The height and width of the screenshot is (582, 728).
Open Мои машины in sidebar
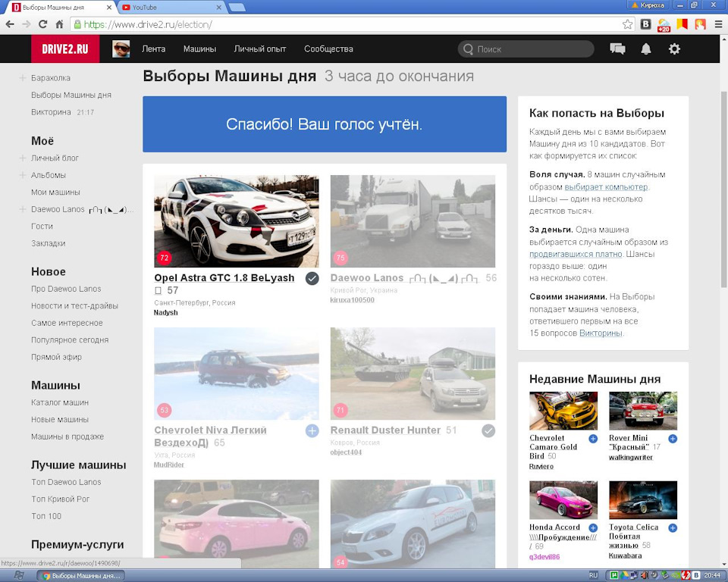pos(55,192)
